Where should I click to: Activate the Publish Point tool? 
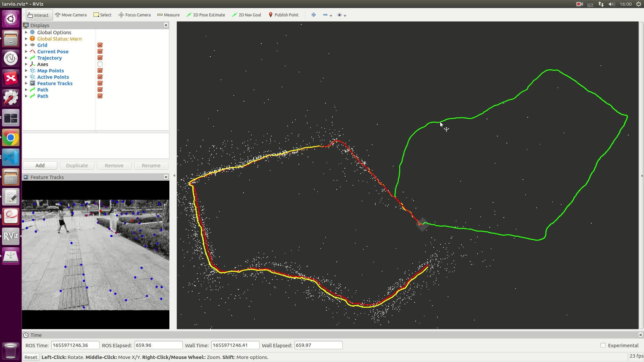click(x=283, y=15)
